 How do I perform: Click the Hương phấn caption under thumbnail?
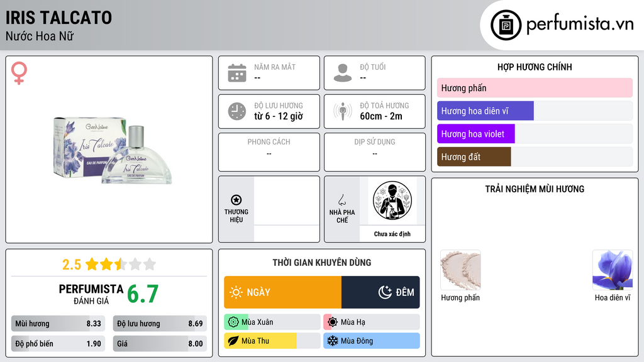[460, 298]
